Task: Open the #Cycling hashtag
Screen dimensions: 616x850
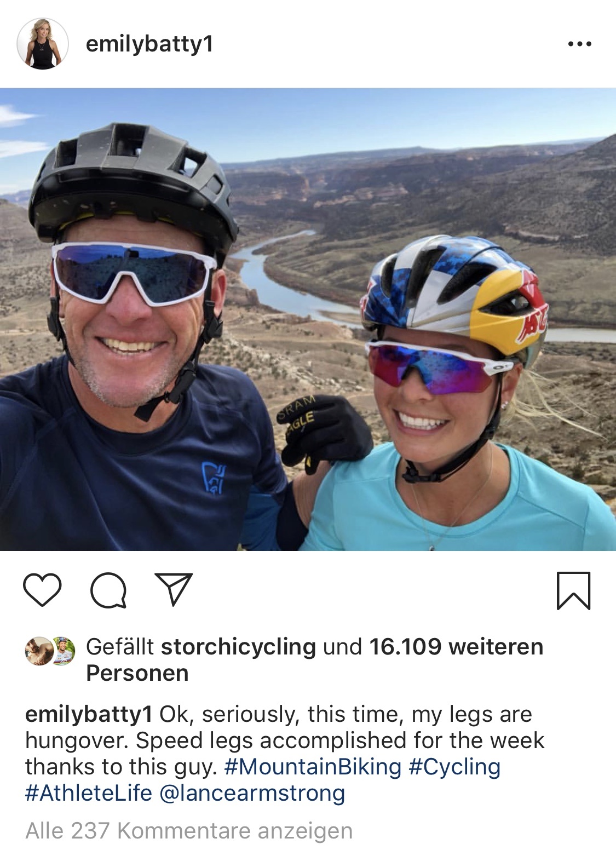Action: (x=454, y=767)
